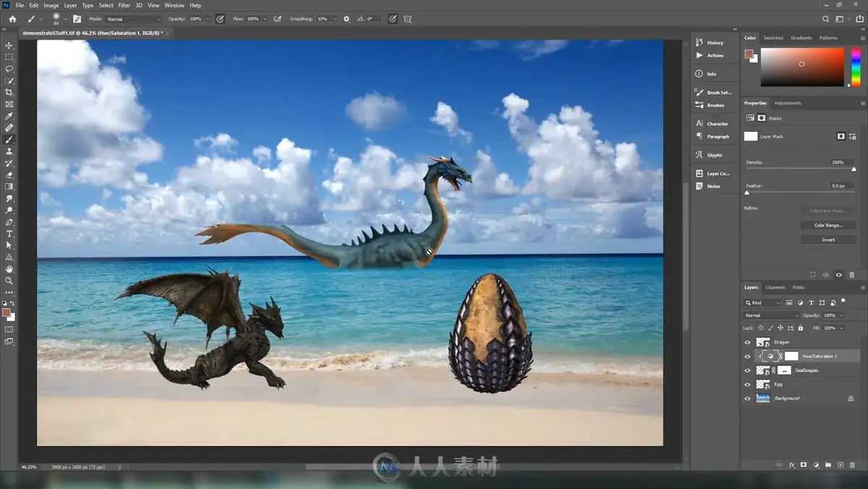Switch to the Channels tab

click(x=775, y=287)
